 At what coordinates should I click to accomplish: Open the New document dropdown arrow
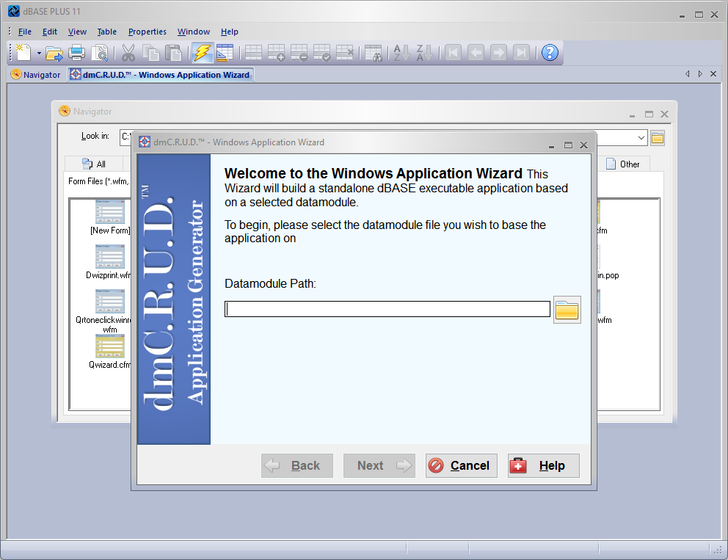[x=39, y=53]
